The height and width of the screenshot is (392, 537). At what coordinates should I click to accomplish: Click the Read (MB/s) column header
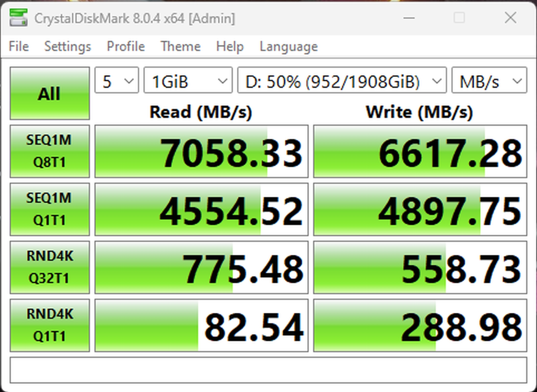click(201, 112)
